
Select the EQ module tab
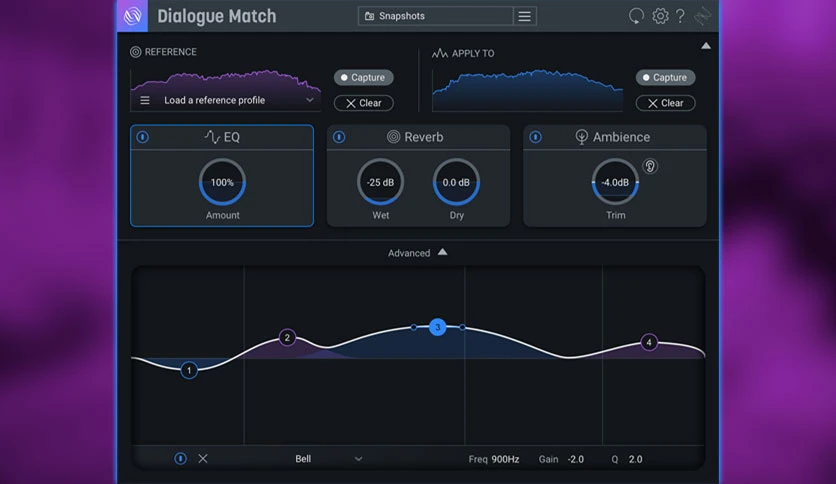[222, 137]
